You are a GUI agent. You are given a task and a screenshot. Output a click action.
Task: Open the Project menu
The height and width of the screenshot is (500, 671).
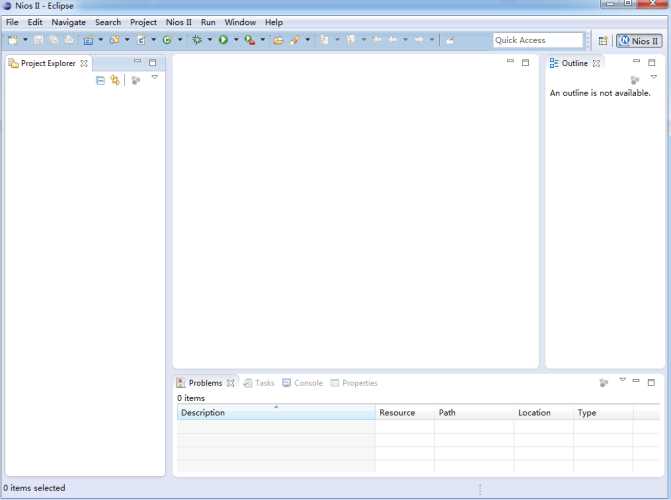point(143,22)
